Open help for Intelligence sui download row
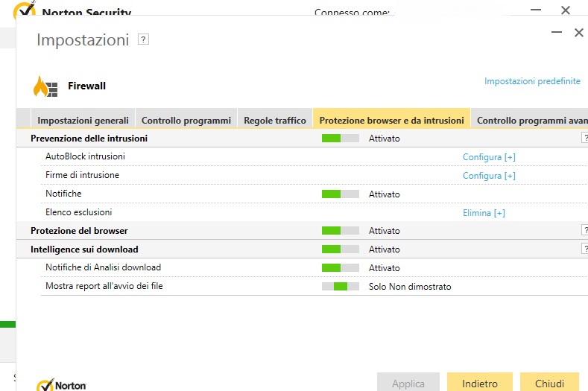The height and width of the screenshot is (391, 588). [584, 249]
